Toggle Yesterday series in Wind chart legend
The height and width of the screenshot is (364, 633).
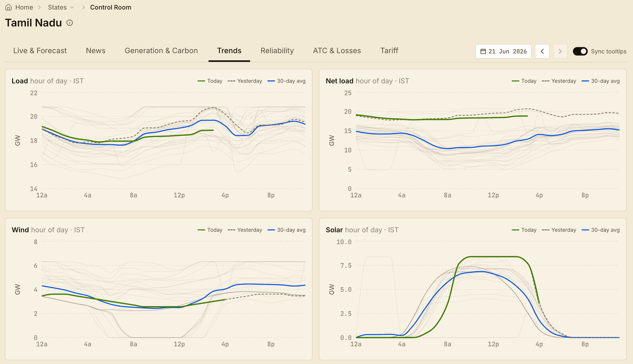(245, 230)
